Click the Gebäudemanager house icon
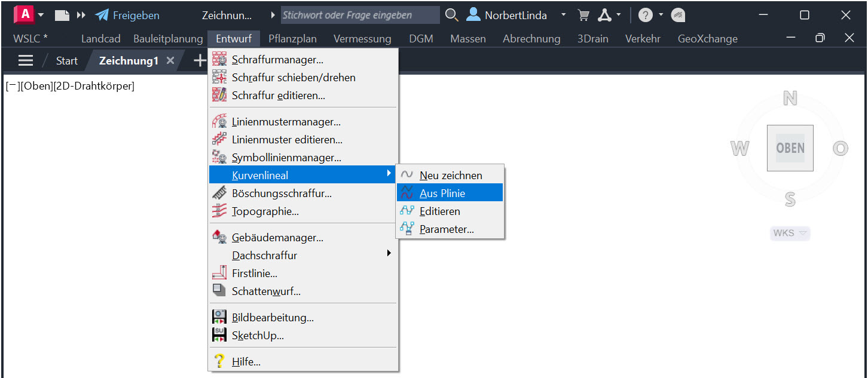868x378 pixels. [x=219, y=238]
